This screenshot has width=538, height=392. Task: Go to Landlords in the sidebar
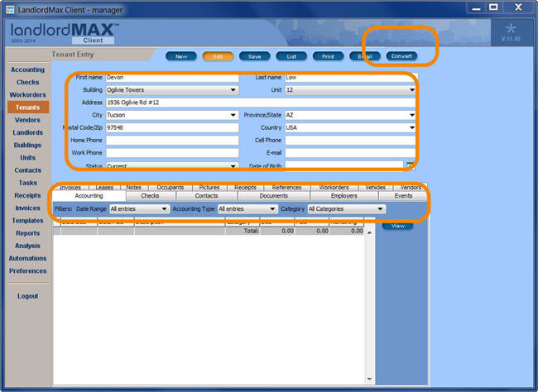(28, 132)
